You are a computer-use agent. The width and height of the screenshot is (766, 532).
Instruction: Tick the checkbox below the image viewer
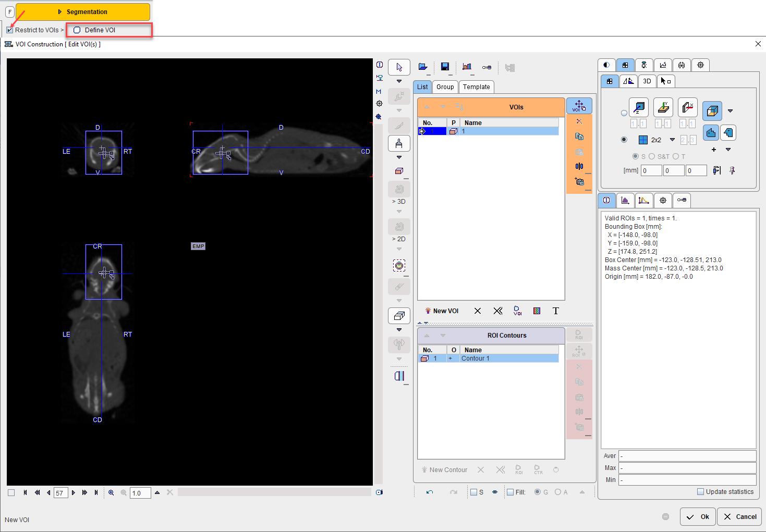[x=11, y=492]
